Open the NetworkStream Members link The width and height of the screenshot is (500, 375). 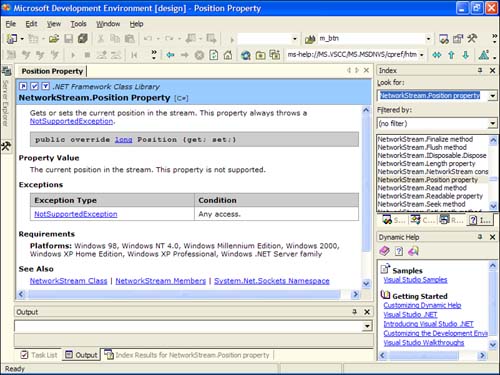point(161,281)
